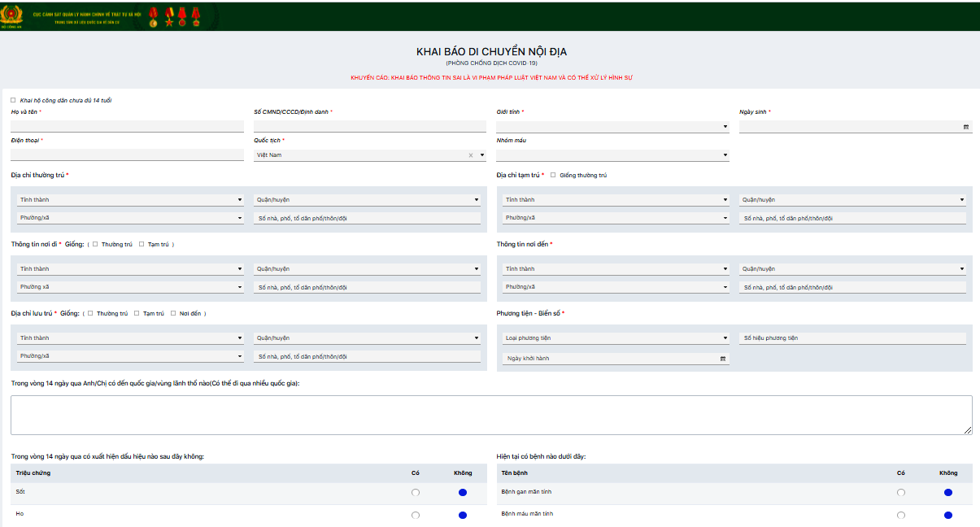Open Tỉnh thành under Địa chỉ lưu trú
Screen dimensions: 980x527
(x=130, y=338)
